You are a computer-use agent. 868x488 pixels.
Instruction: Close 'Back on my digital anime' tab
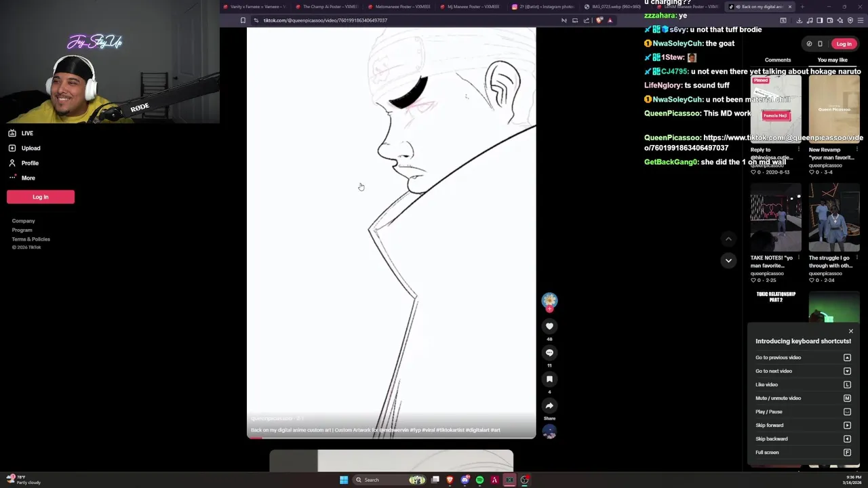(x=789, y=7)
